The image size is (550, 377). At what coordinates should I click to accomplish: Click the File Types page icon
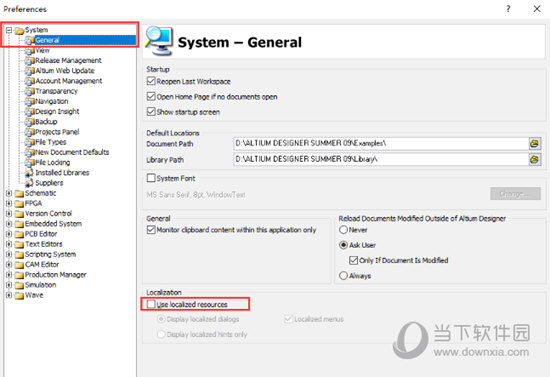30,142
